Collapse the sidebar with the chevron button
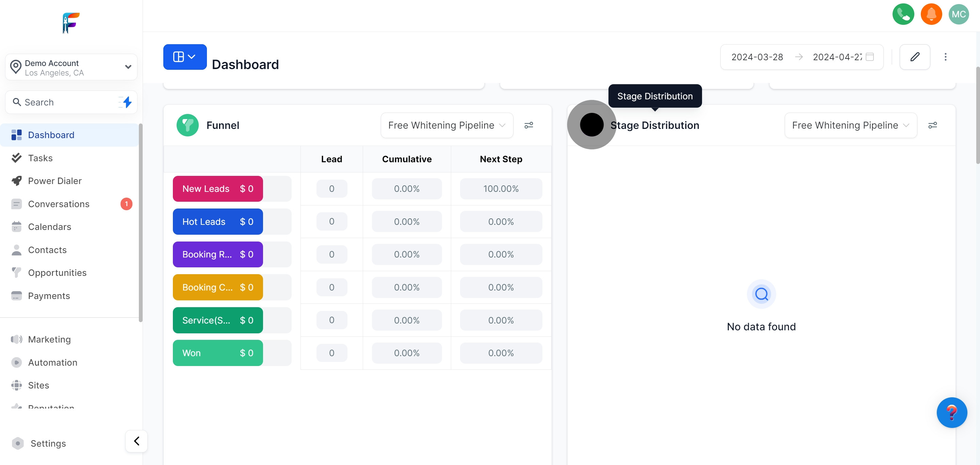This screenshot has height=465, width=980. pos(136,441)
